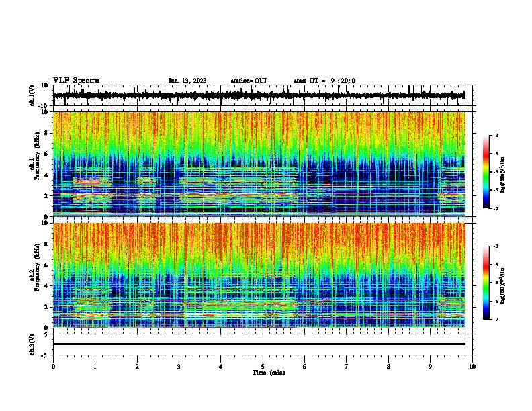Image resolution: width=532 pixels, height=411 pixels.
Task: Click the "-7" label on ch.1 colorbar
Action: (x=495, y=208)
